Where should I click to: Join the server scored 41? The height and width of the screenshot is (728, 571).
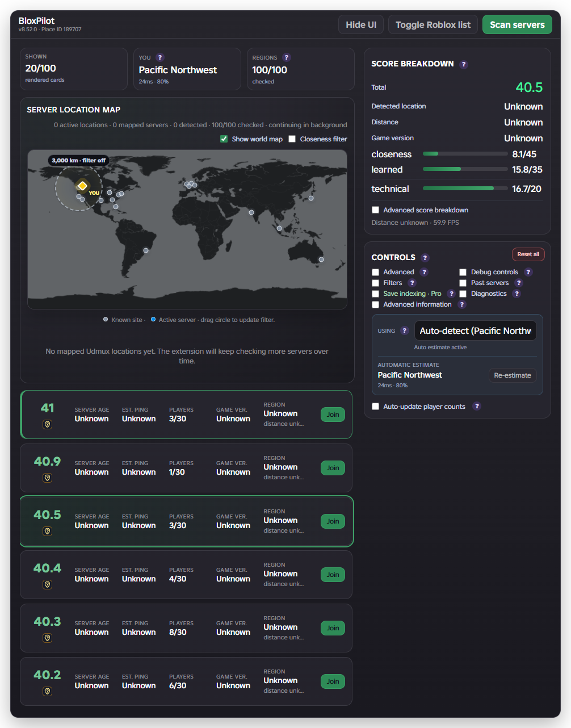pos(333,415)
